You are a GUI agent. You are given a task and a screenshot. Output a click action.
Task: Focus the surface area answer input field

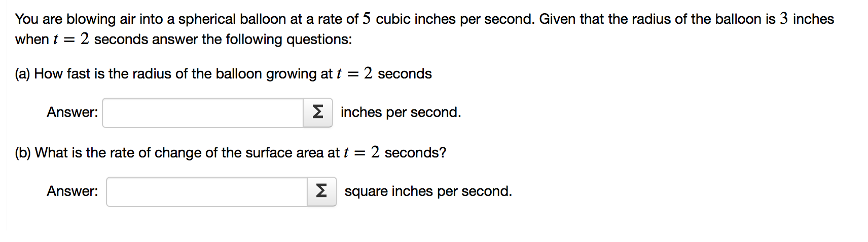point(207,191)
